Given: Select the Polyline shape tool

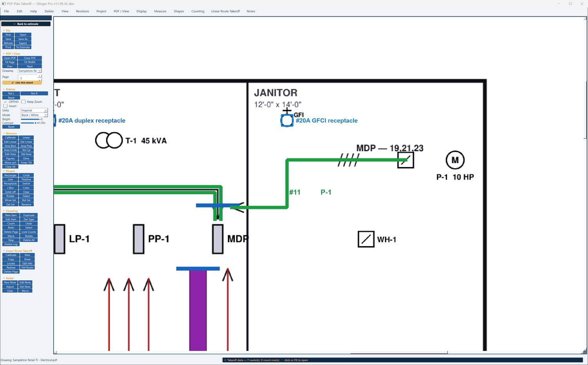Looking at the screenshot, I should click(x=26, y=180).
